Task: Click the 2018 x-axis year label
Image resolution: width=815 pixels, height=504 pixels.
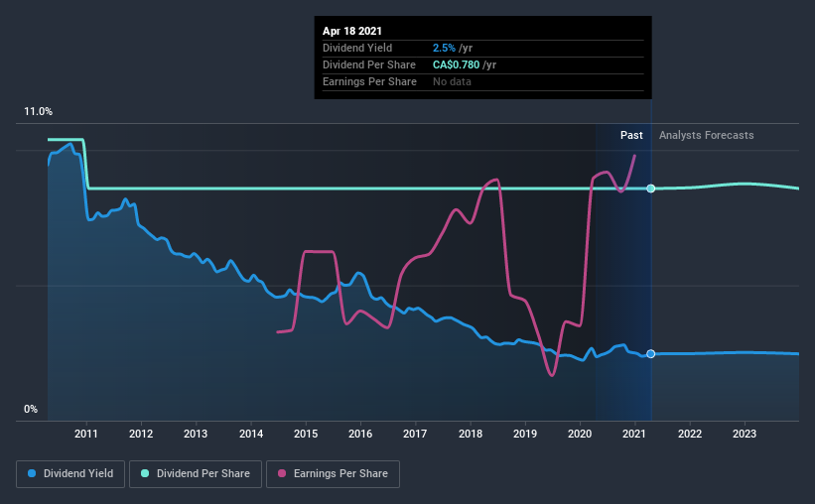Action: [x=471, y=434]
